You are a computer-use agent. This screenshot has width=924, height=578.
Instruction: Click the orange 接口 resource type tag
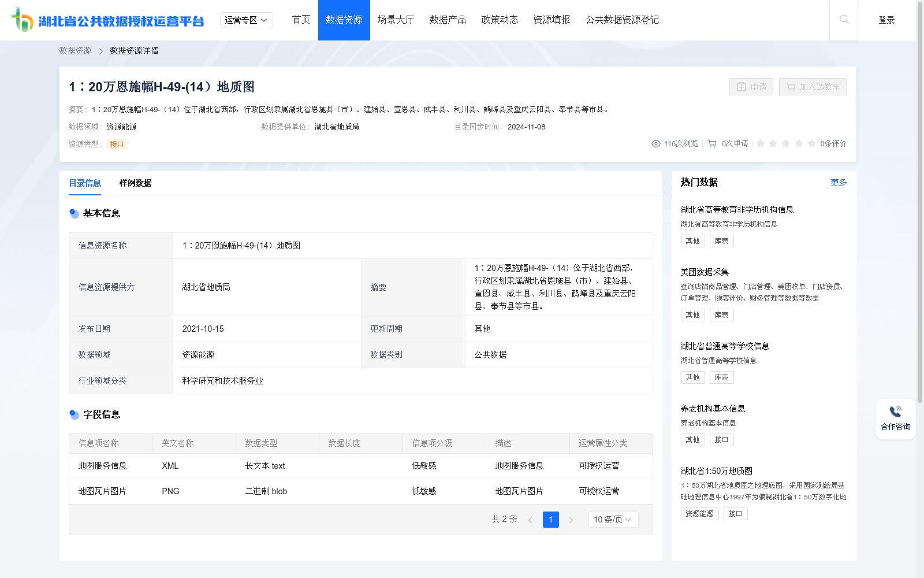[117, 144]
